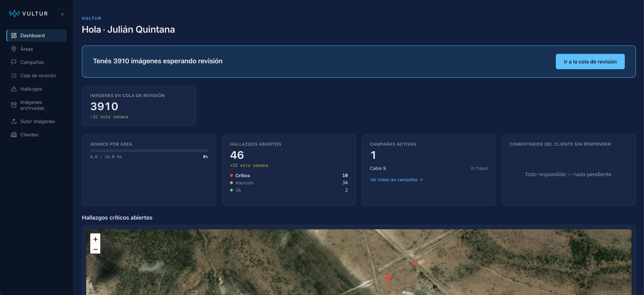Click the Dashboard grid icon

pos(14,36)
